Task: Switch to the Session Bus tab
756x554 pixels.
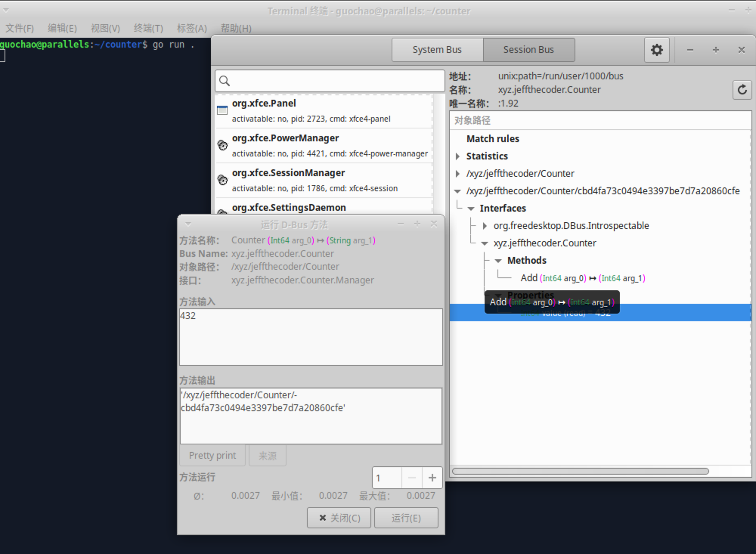Action: (529, 50)
